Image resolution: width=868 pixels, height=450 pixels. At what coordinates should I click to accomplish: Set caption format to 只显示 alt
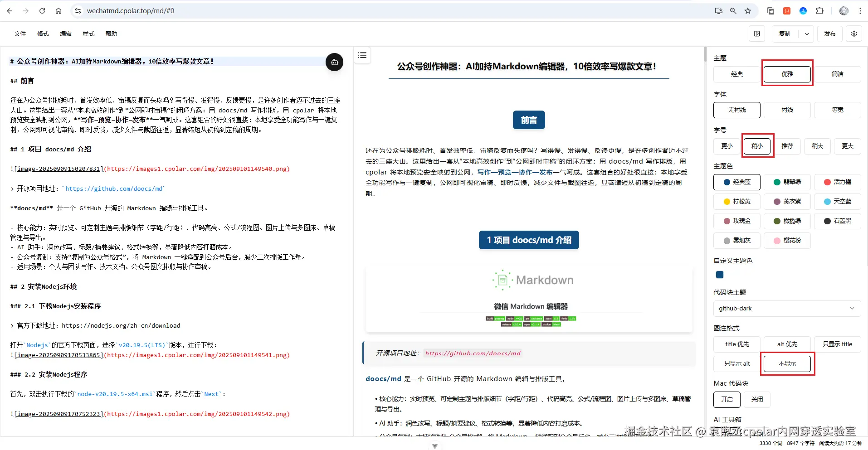[737, 364]
